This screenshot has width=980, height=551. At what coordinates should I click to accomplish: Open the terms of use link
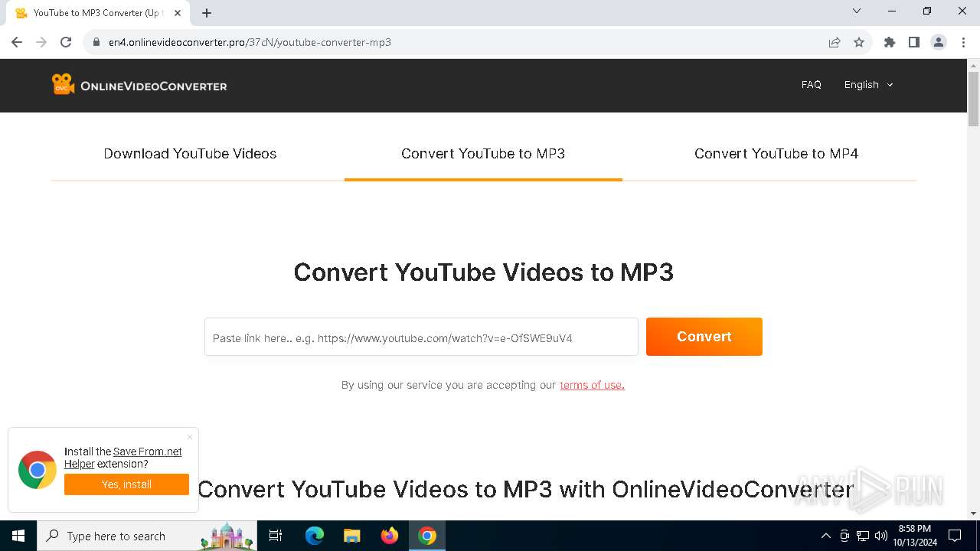coord(592,385)
